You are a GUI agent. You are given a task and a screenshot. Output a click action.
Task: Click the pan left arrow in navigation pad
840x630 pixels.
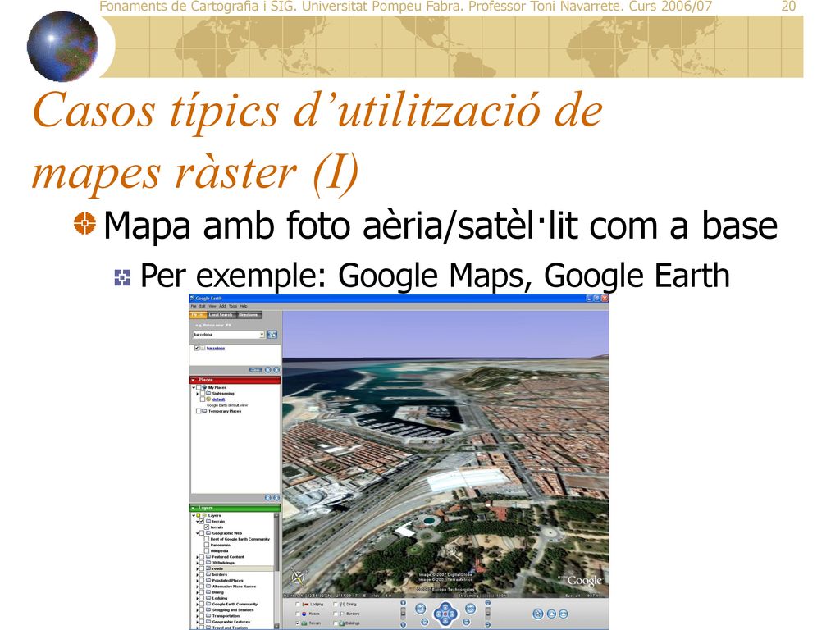[439, 614]
